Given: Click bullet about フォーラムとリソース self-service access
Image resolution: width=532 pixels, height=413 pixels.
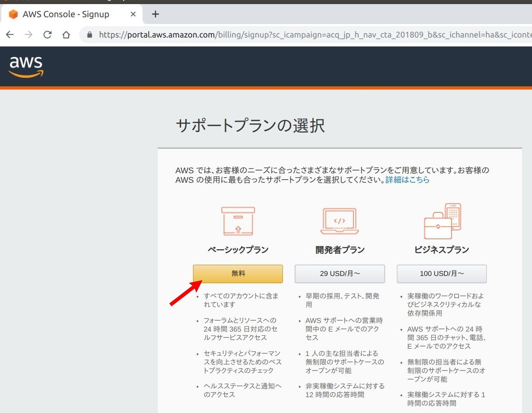Looking at the screenshot, I should pos(240,329).
